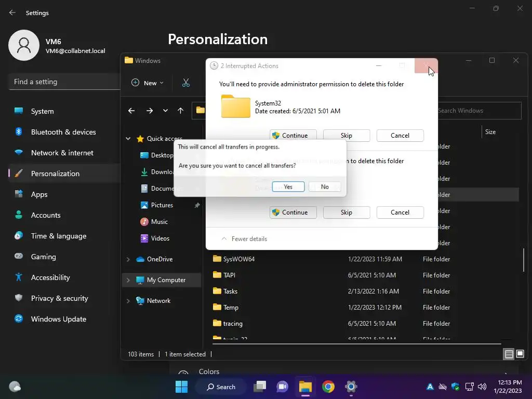Viewport: 532px width, 399px height.
Task: Open the New dropdown in File Explorer
Action: tap(148, 83)
